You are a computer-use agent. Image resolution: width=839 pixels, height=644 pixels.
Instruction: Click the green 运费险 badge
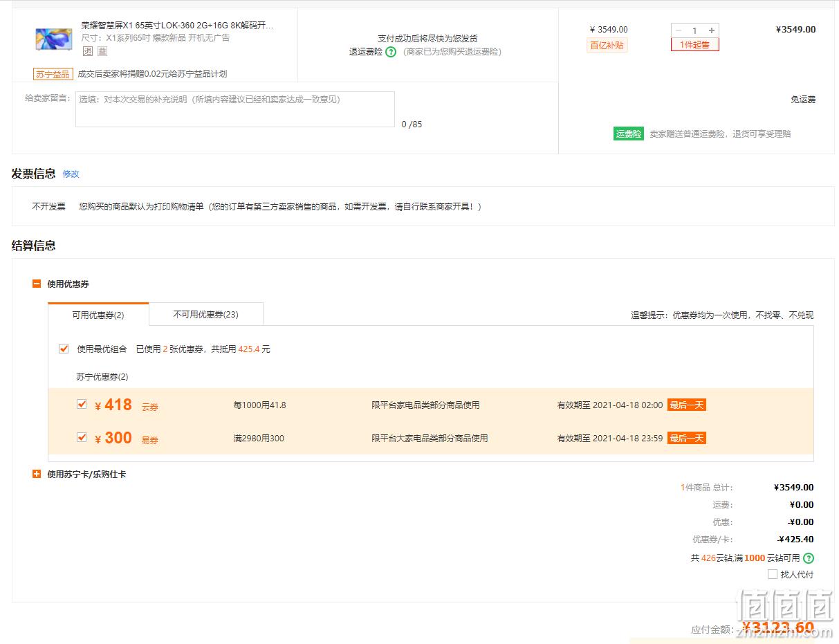tap(629, 134)
